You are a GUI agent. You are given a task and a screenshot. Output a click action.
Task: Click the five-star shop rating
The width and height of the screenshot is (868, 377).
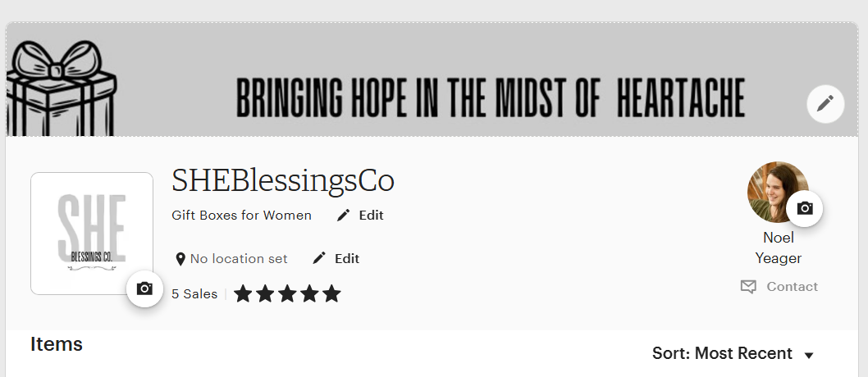click(287, 293)
